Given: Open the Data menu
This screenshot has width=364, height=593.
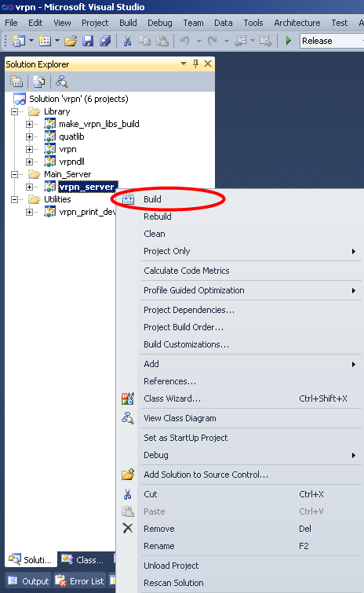Looking at the screenshot, I should pyautogui.click(x=224, y=23).
